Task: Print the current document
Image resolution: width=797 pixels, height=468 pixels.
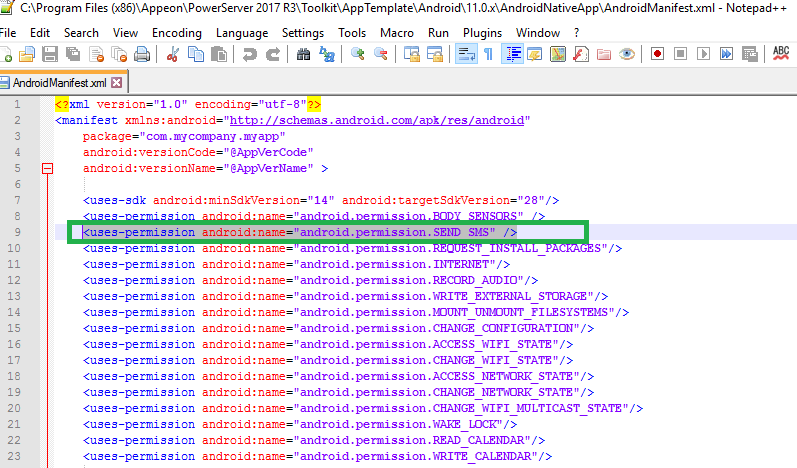Action: 142,54
